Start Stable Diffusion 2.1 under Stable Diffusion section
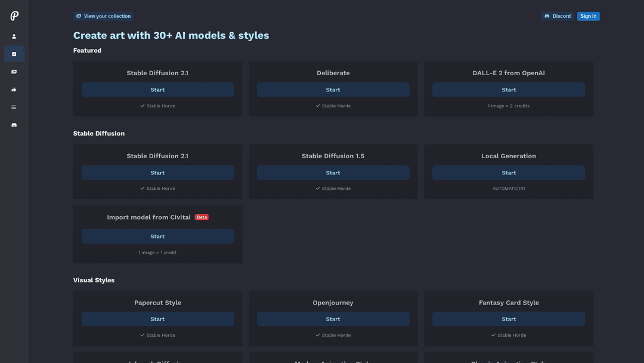 point(157,173)
